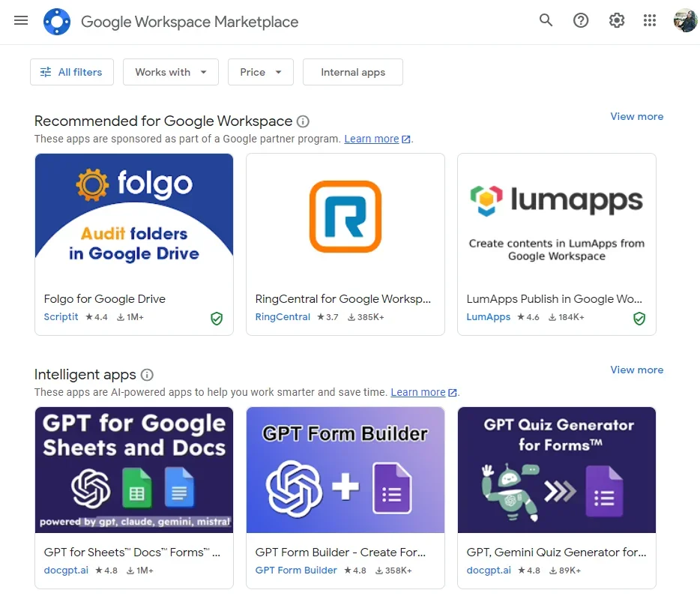This screenshot has height=599, width=700.
Task: Expand the Price dropdown
Action: point(260,72)
